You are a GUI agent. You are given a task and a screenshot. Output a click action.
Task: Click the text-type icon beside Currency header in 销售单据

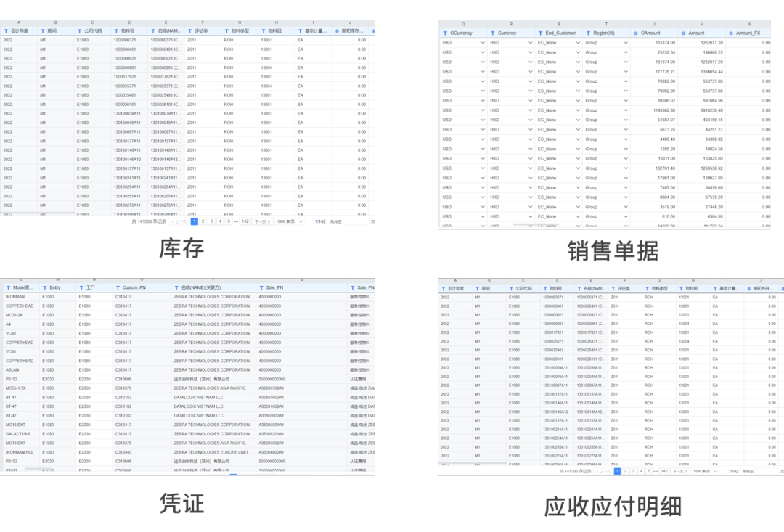click(492, 33)
